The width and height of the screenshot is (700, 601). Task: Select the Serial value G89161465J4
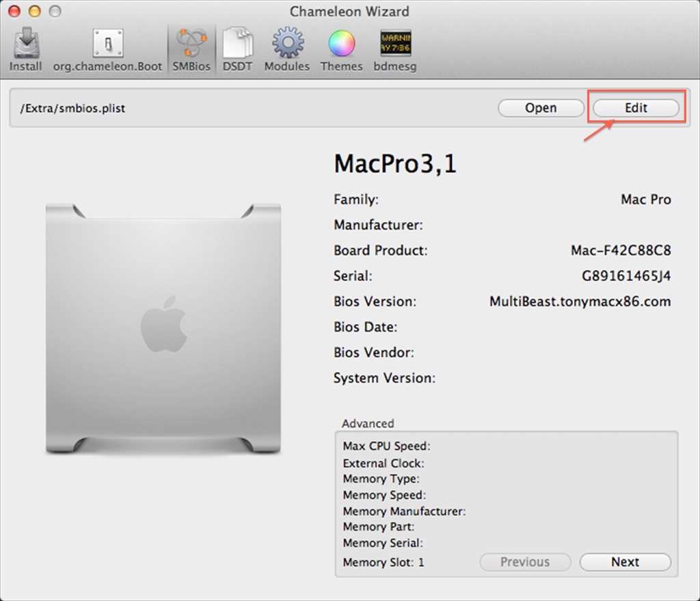click(626, 276)
